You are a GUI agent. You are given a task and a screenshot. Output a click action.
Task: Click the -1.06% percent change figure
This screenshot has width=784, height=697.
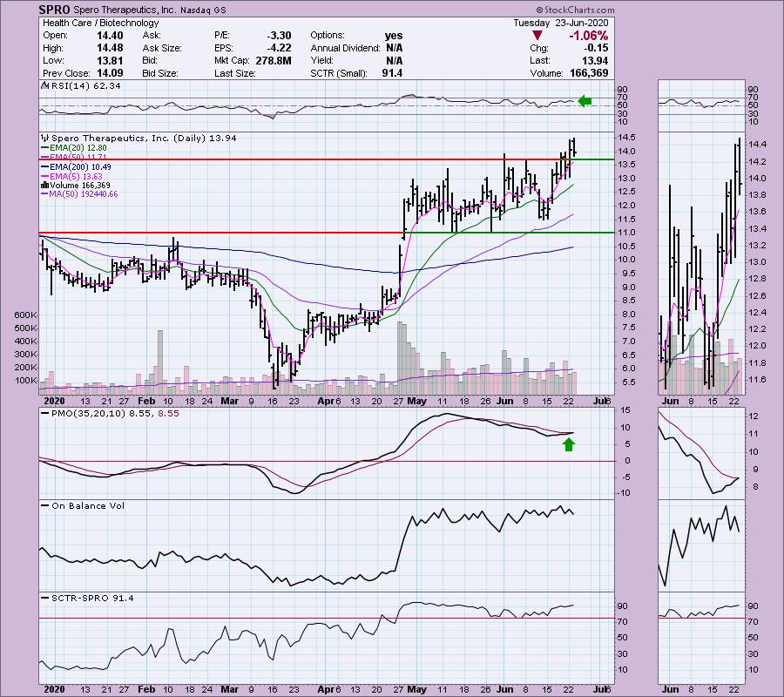588,36
